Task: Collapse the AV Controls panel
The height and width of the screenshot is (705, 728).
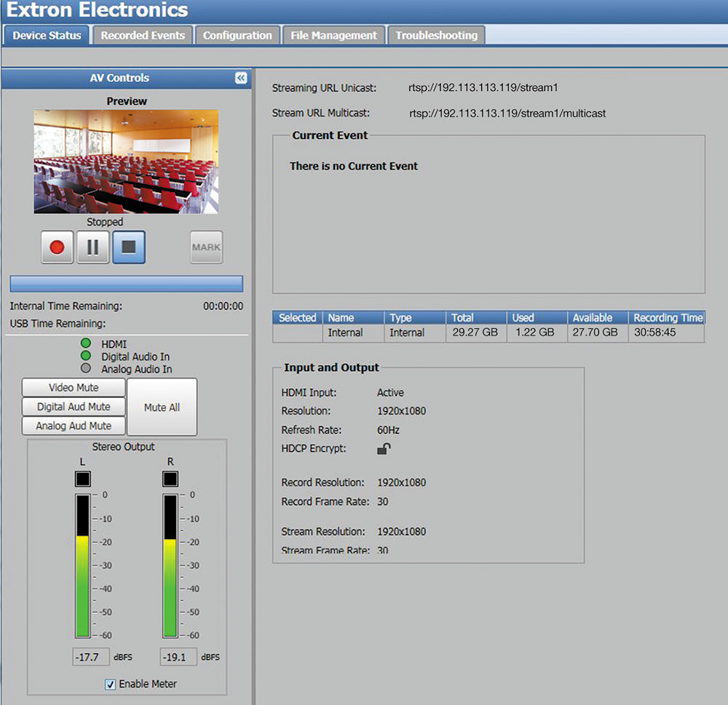Action: tap(241, 79)
